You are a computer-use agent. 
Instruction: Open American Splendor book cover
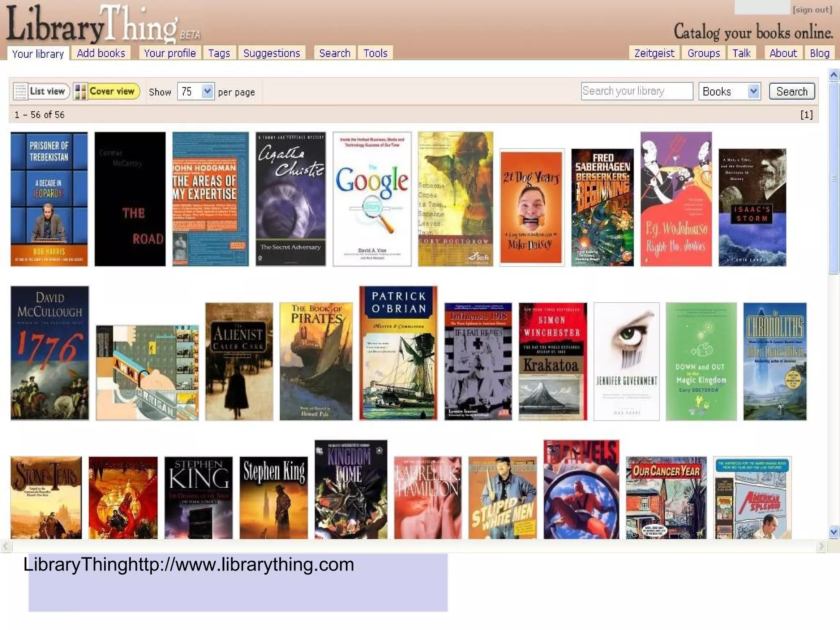tap(753, 498)
